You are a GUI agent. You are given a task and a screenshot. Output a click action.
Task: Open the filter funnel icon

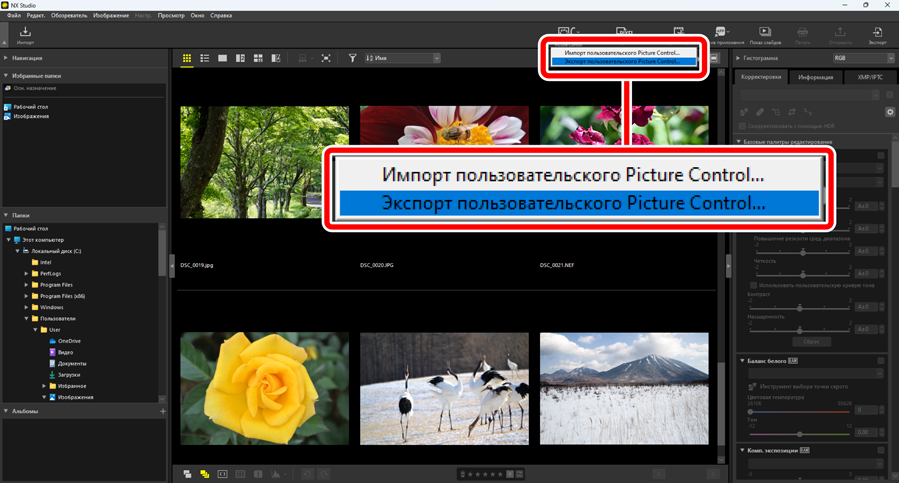[352, 59]
